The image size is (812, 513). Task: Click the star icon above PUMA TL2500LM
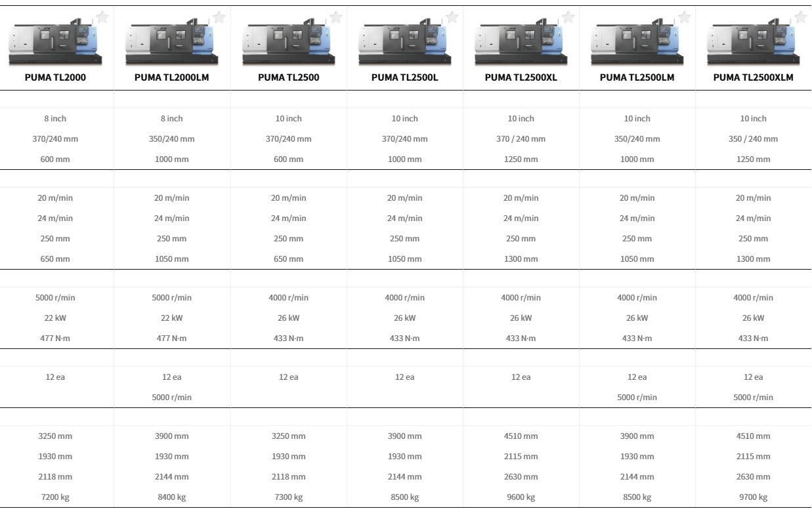(x=685, y=17)
